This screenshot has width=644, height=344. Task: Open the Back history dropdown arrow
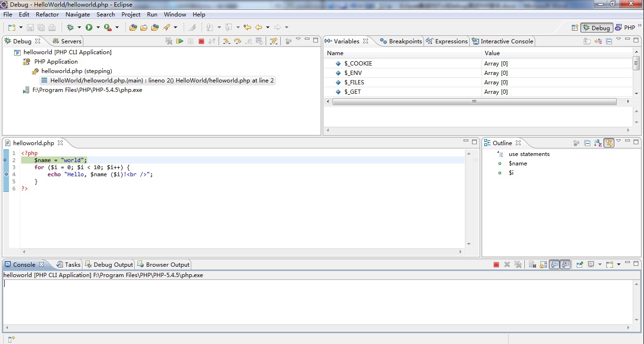coord(268,28)
